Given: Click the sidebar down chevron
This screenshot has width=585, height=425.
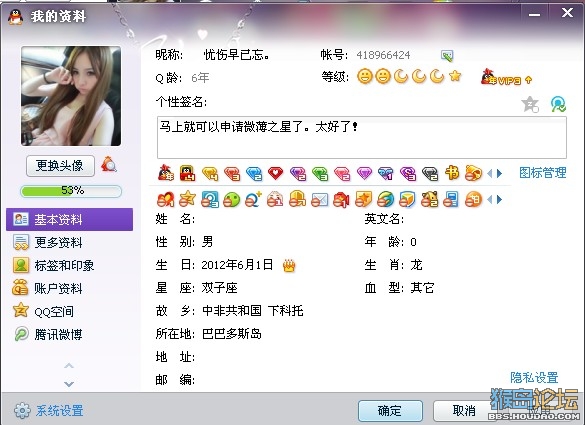Looking at the screenshot, I should [x=69, y=384].
